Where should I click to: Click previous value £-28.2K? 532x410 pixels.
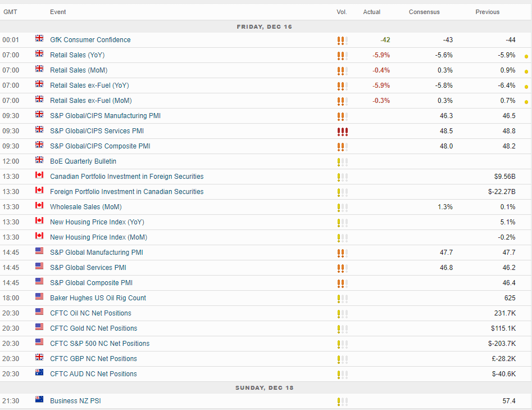pyautogui.click(x=504, y=359)
